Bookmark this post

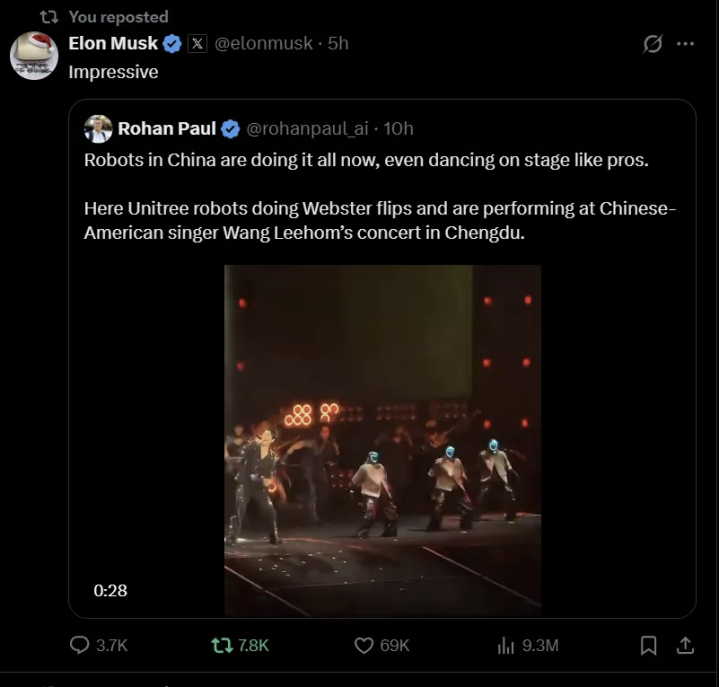coord(648,645)
